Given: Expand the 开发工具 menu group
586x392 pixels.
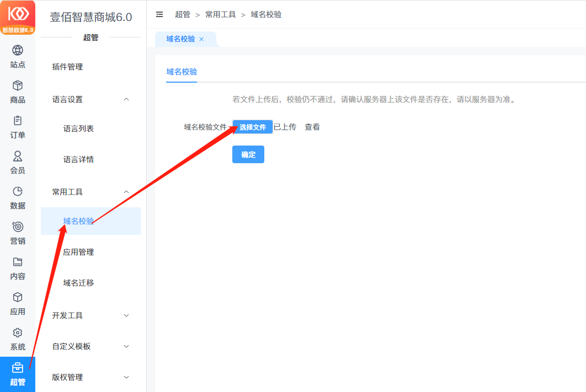Looking at the screenshot, I should (x=126, y=315).
